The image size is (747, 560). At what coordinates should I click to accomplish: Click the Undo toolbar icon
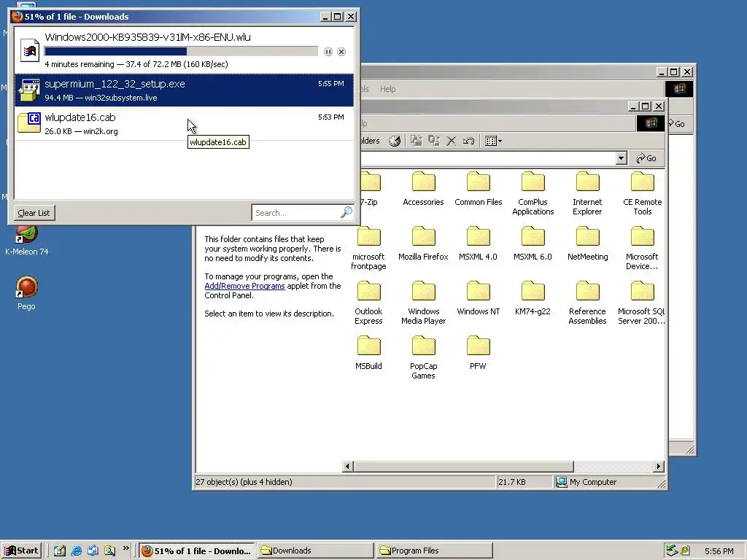coord(468,141)
